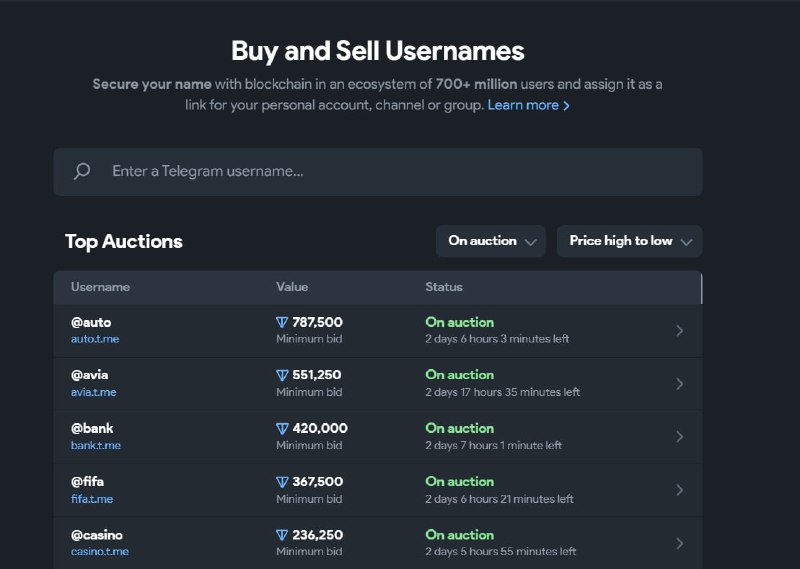This screenshot has height=569, width=800.
Task: Select the @bank username
Action: [92, 428]
